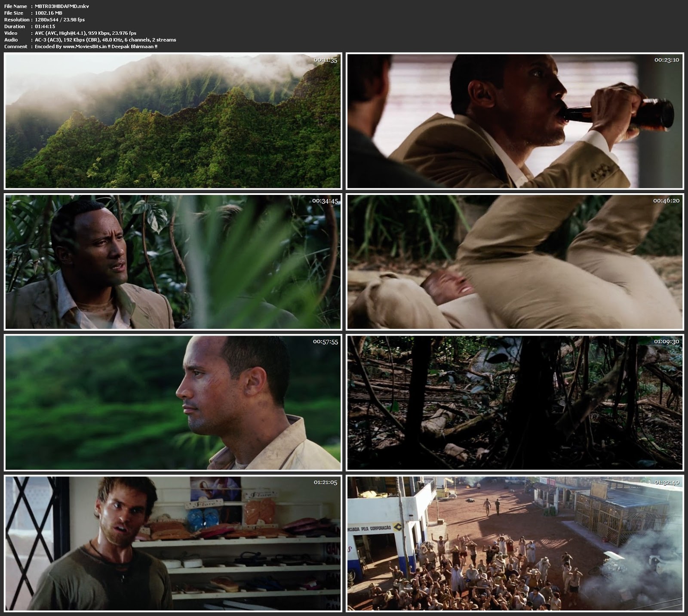This screenshot has height=616, width=688.
Task: Click the 01:32:40 timestamp
Action: click(666, 482)
